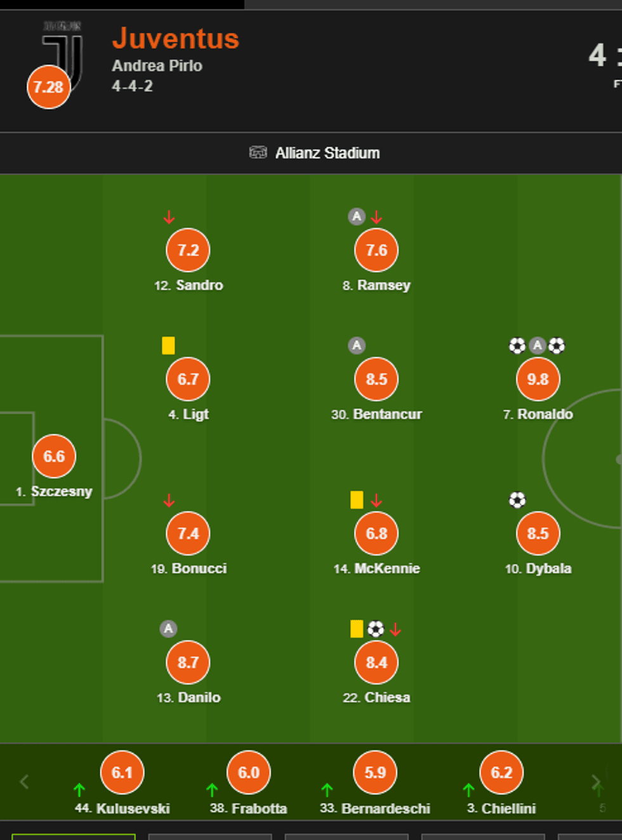Select the first tab below the bench
The height and width of the screenshot is (840, 622).
tap(74, 837)
